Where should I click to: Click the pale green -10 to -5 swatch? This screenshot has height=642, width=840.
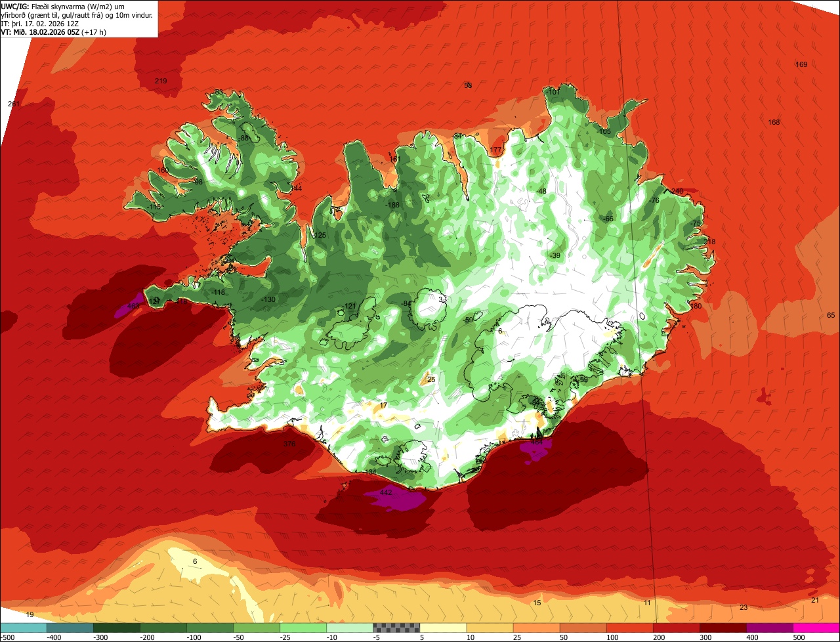tap(350, 628)
